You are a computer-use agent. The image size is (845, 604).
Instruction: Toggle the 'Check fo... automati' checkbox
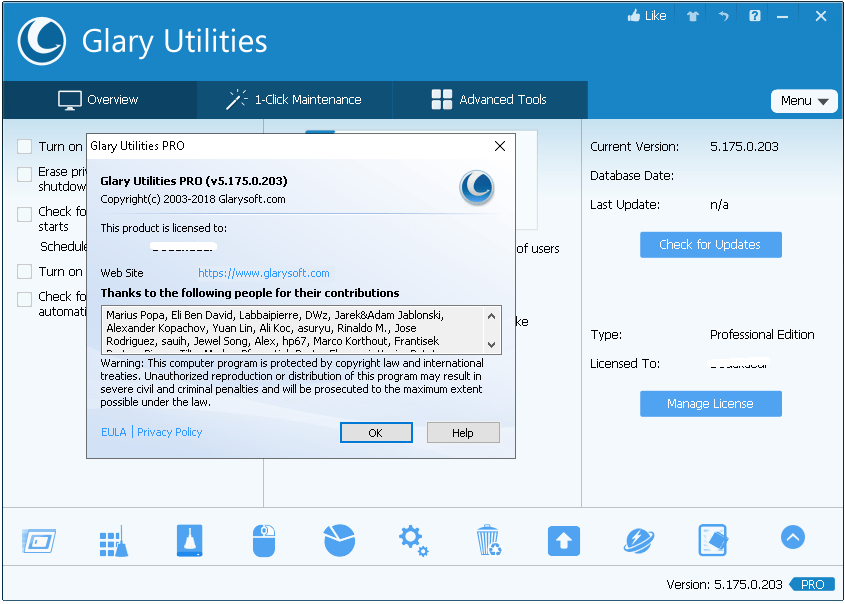24,299
